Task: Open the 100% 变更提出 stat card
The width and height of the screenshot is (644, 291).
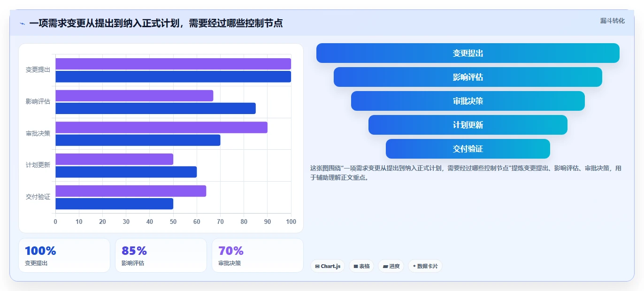Action: (64, 255)
